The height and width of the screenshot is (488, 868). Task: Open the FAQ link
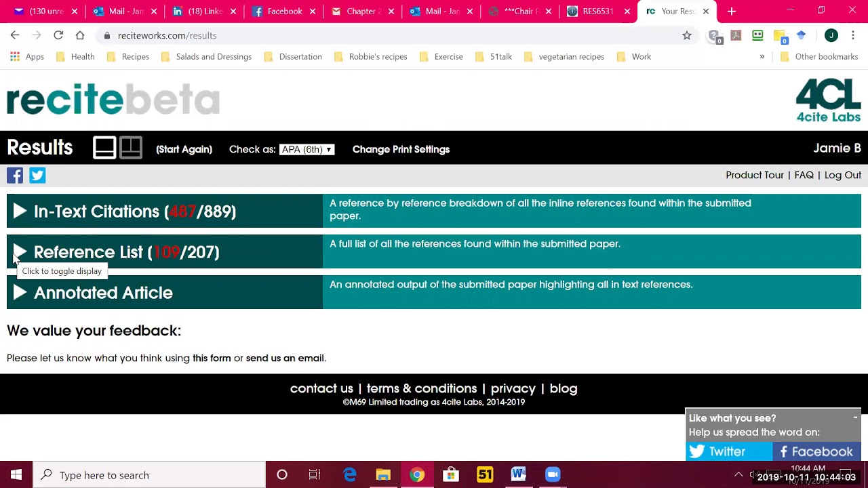[x=804, y=175]
